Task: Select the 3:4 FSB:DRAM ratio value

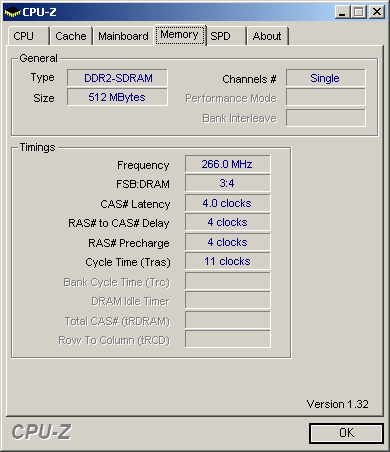Action: click(x=228, y=183)
